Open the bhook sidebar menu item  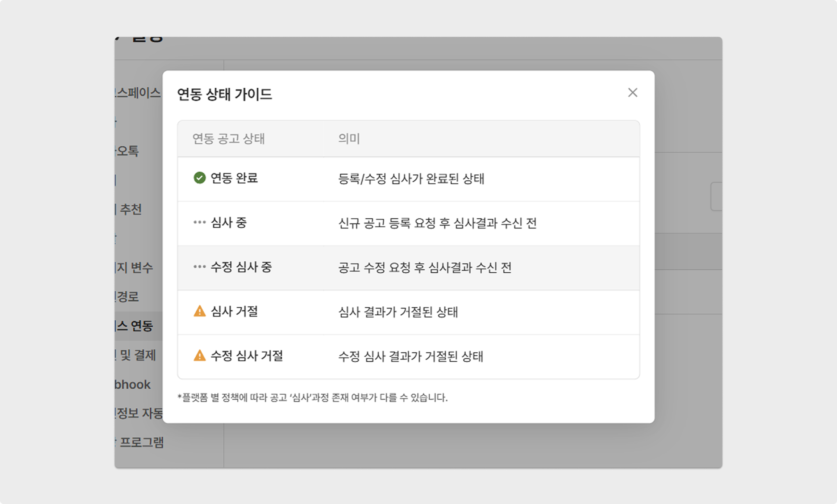(x=133, y=385)
